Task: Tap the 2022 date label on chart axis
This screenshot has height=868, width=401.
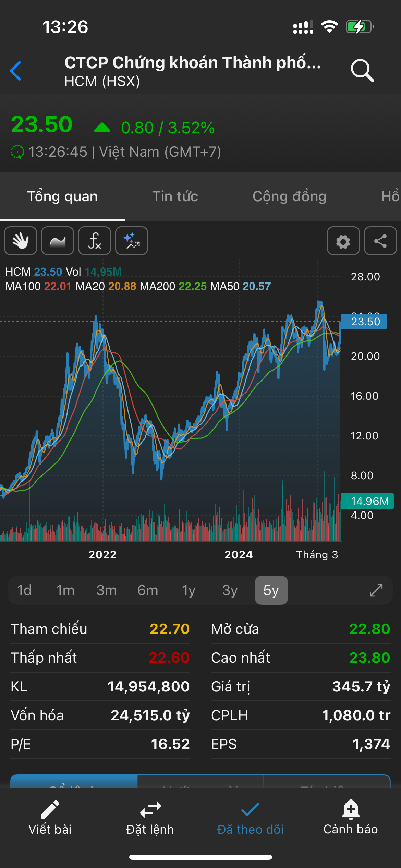Action: click(102, 555)
